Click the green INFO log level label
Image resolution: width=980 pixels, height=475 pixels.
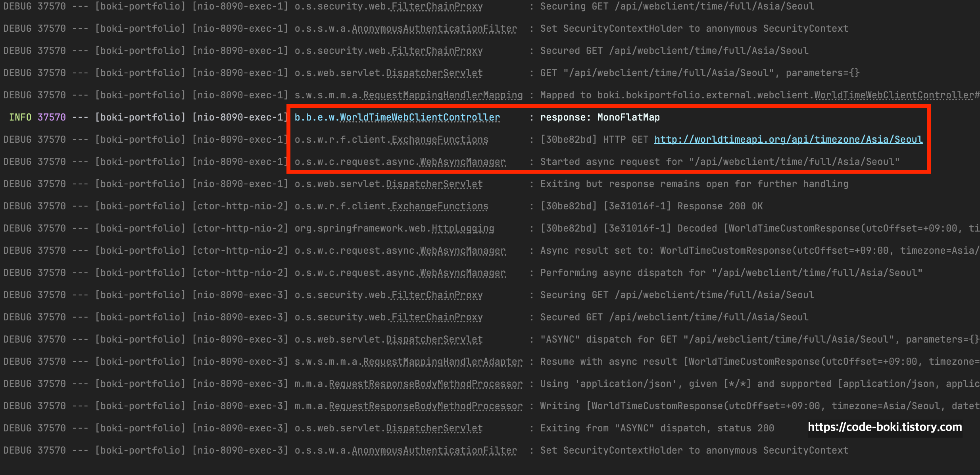coord(20,117)
